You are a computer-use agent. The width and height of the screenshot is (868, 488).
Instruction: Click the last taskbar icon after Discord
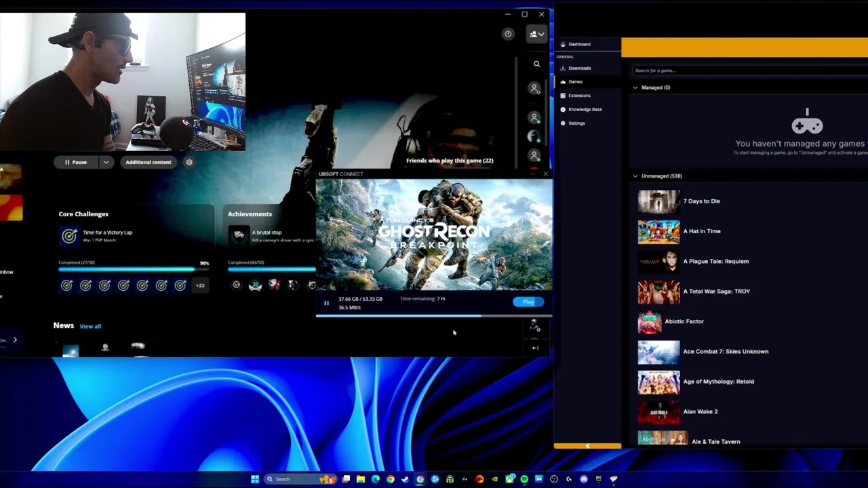(x=614, y=479)
